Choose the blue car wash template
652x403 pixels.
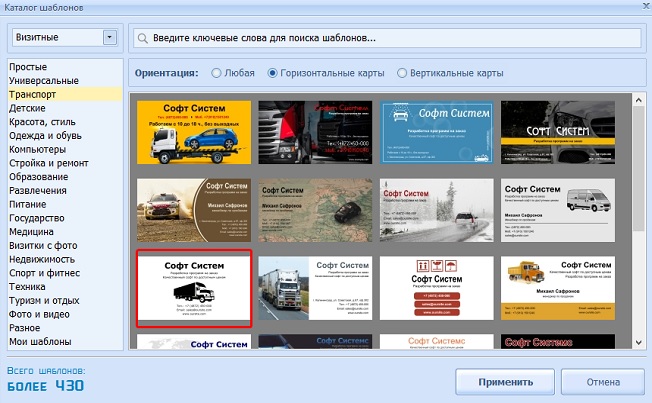point(437,132)
